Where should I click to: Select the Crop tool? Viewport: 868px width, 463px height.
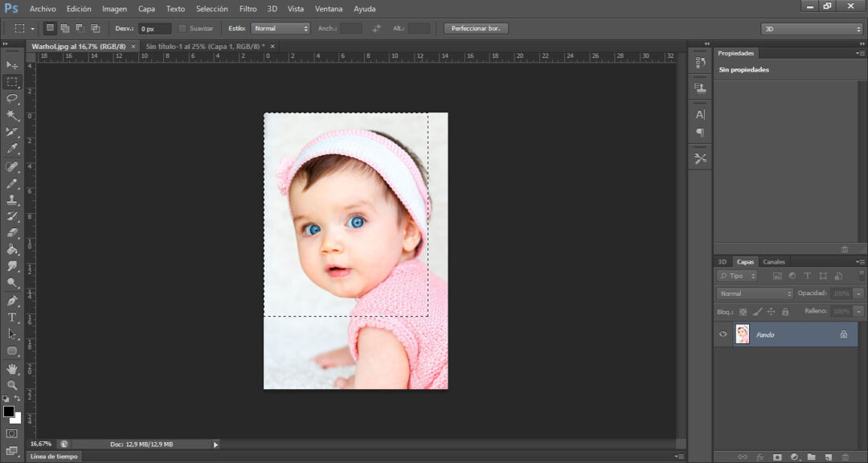point(11,132)
